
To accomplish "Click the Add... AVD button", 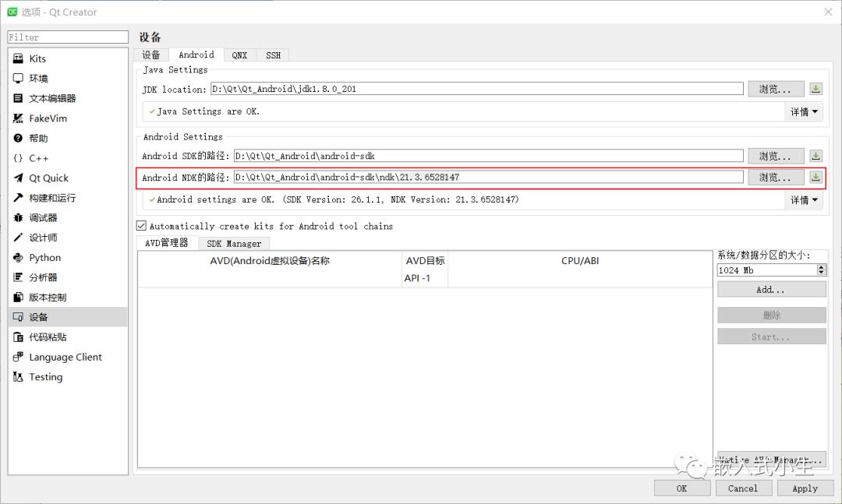I will [772, 289].
